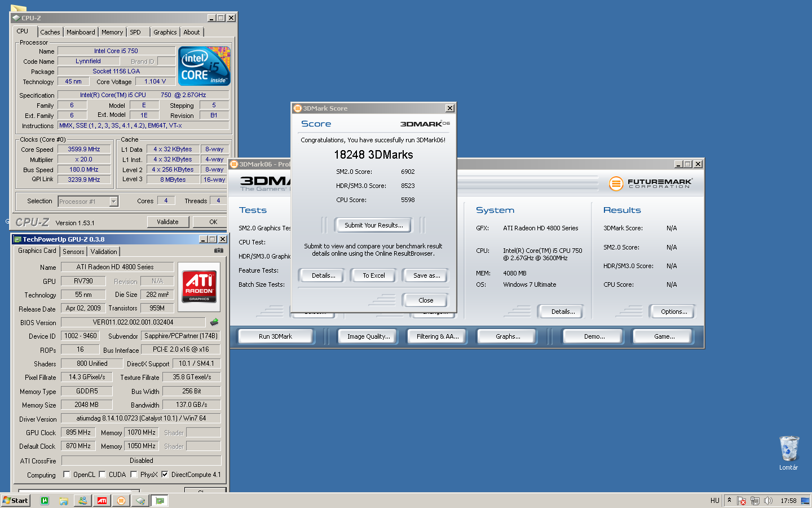Switch to the Mainboard tab in CPU-Z

(x=81, y=32)
